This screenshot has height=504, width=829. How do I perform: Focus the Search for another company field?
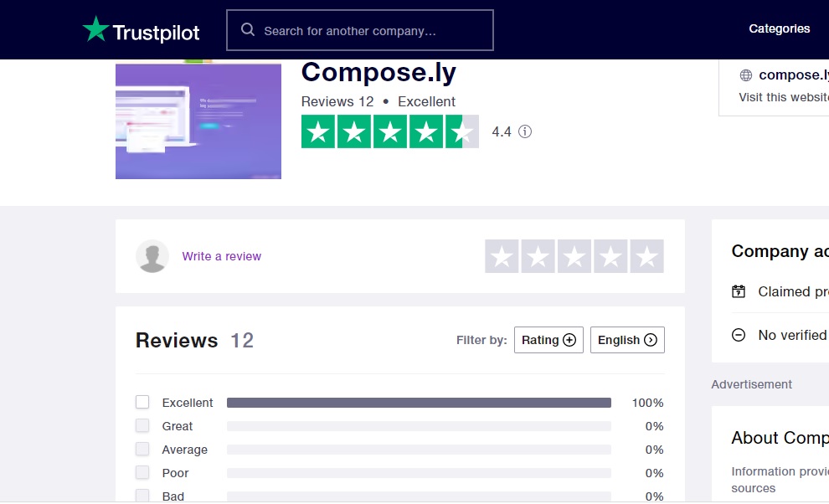coord(360,30)
